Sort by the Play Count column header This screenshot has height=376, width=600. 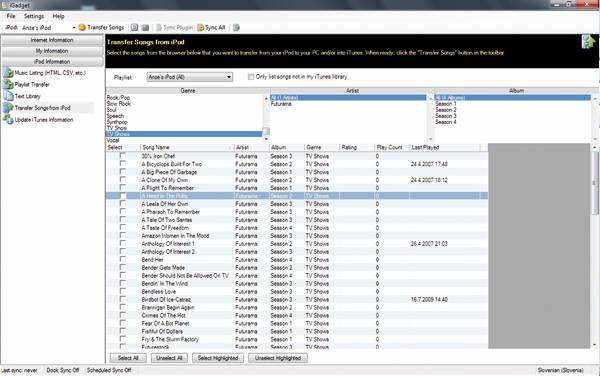391,147
